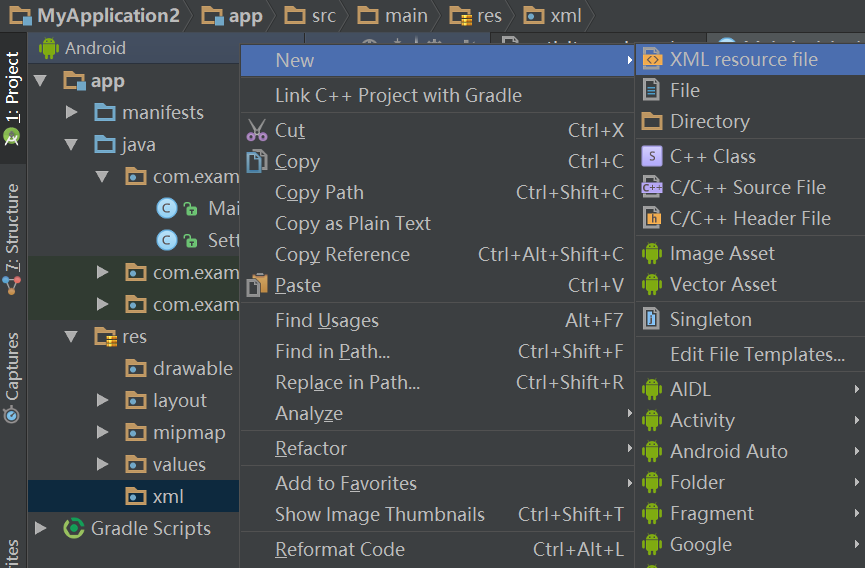Click the res breadcrumb in navigation bar
Screen dimensions: 865x568
tap(476, 16)
